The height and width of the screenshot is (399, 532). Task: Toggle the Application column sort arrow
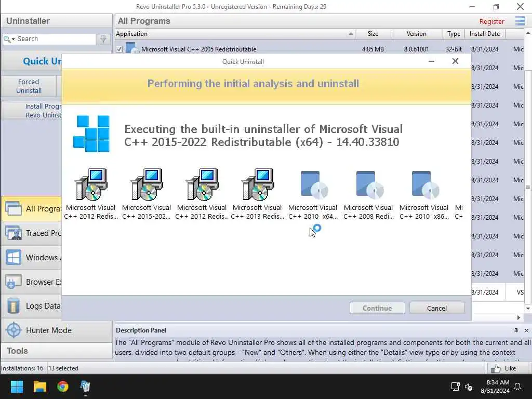(351, 34)
